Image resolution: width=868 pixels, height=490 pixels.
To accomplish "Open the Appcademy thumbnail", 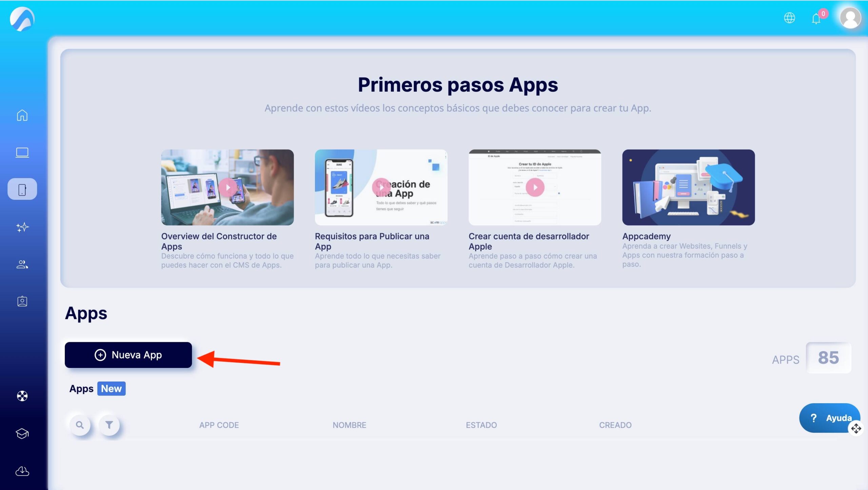I will tap(688, 187).
